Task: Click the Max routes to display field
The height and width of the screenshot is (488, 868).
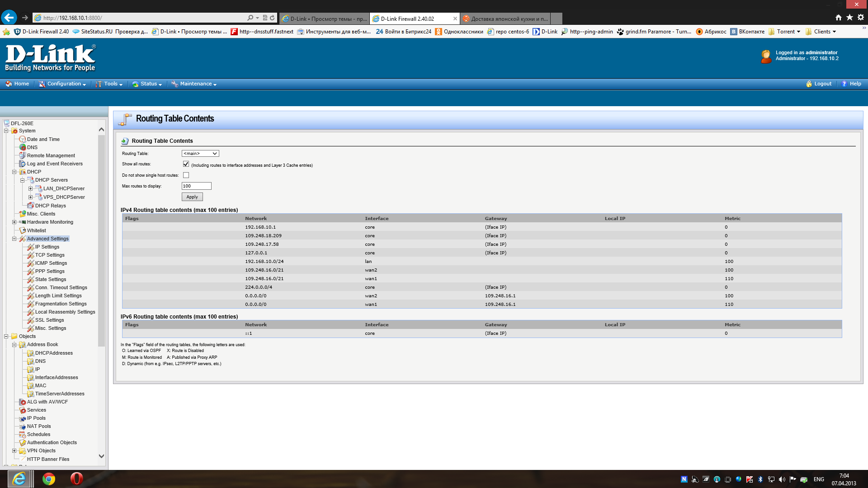Action: coord(196,186)
